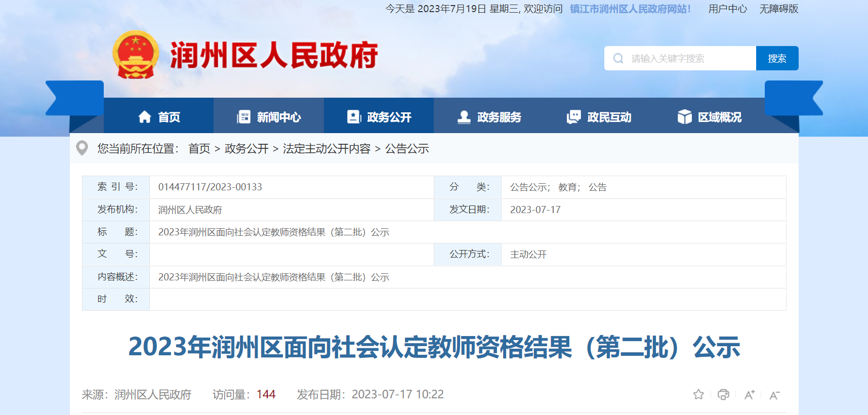Open 用户中心 link
Viewport: 868px width, 415px height.
point(728,9)
